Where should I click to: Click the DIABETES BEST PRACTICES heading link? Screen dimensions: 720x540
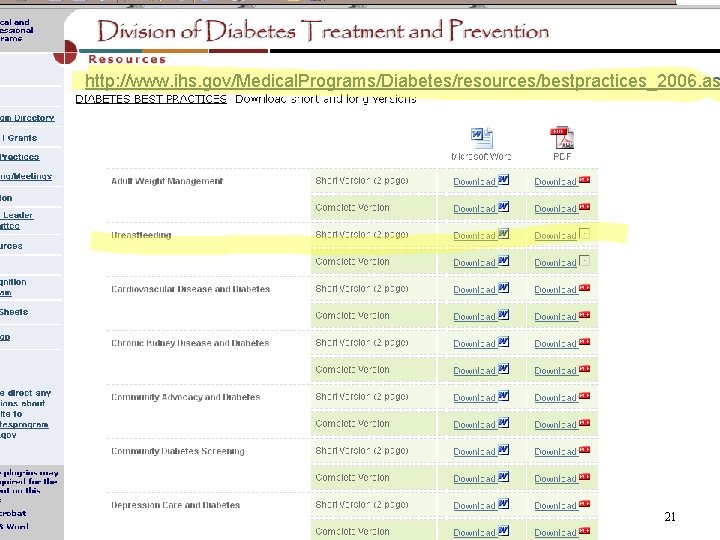point(151,99)
